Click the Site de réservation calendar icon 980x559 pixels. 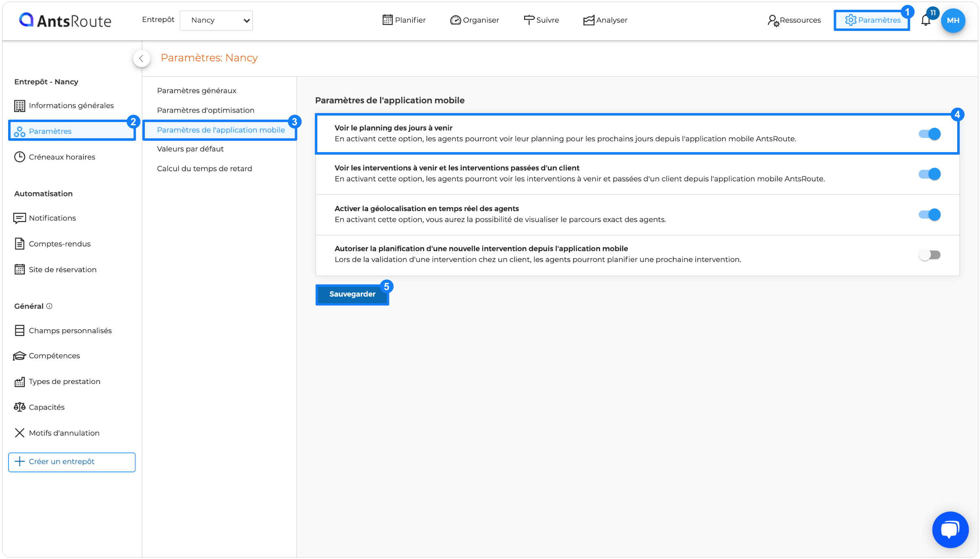point(20,269)
